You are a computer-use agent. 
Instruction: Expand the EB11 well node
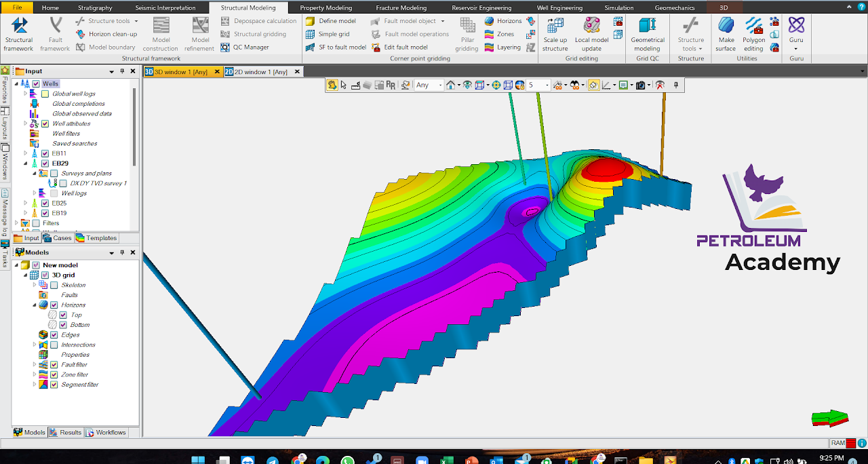(x=26, y=153)
